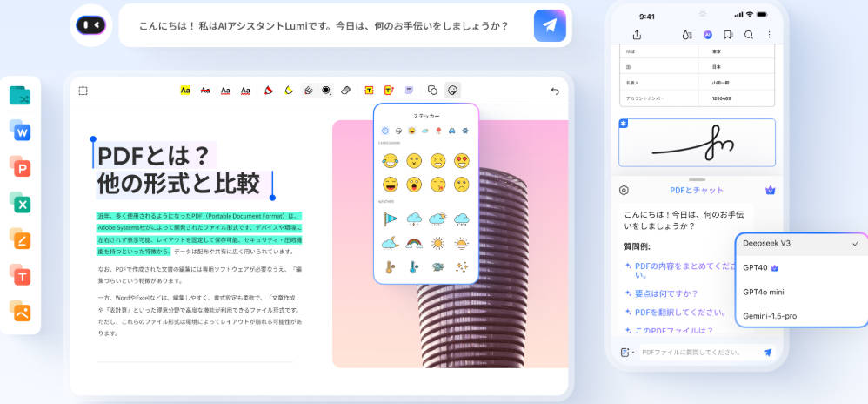Insert the red thermometer sticker

391,267
